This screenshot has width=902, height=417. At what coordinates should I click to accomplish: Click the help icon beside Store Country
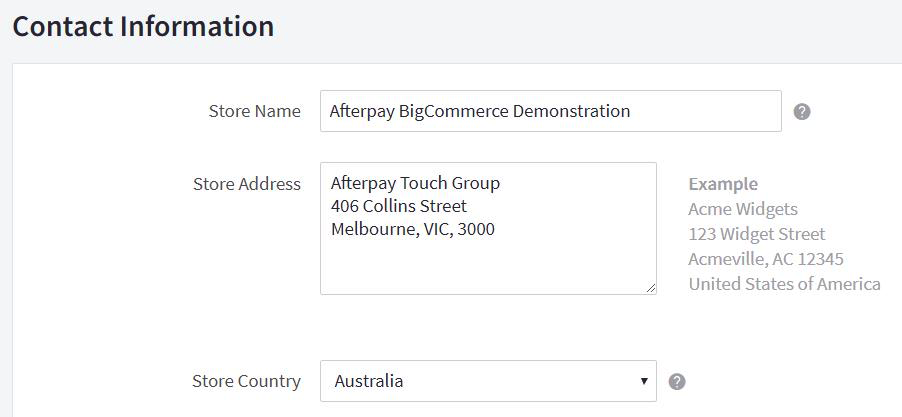(x=677, y=381)
